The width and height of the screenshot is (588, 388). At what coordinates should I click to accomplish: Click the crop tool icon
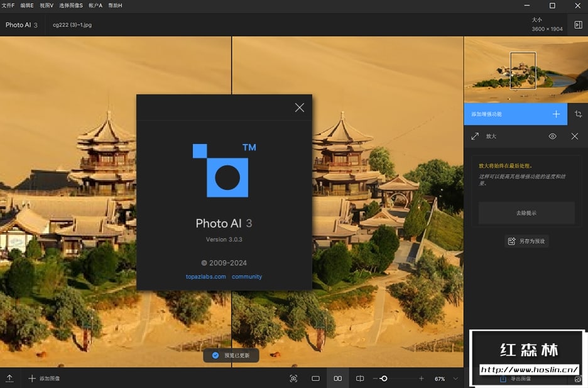(578, 114)
